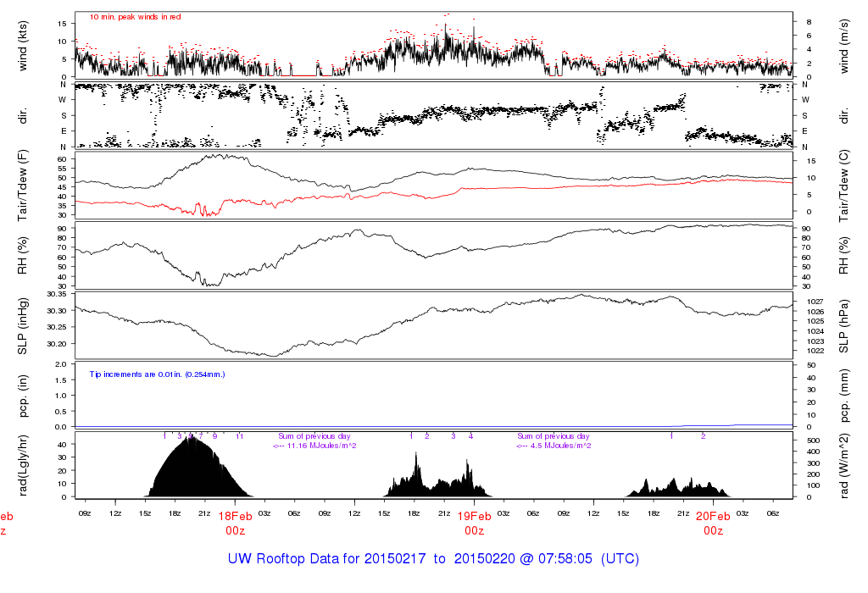Screen dimensions: 868x593
Task: Click the 'Tair/Tdew (C)' right axis label
Action: point(844,186)
